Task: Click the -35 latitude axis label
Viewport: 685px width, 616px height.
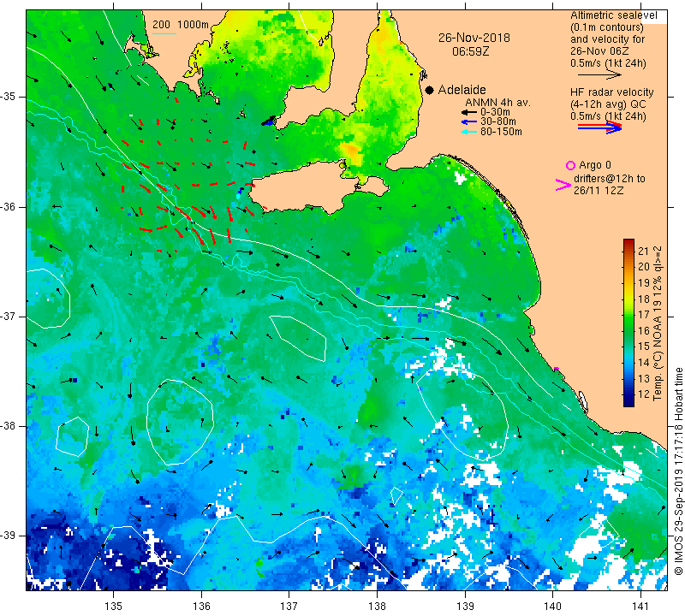Action: click(8, 97)
